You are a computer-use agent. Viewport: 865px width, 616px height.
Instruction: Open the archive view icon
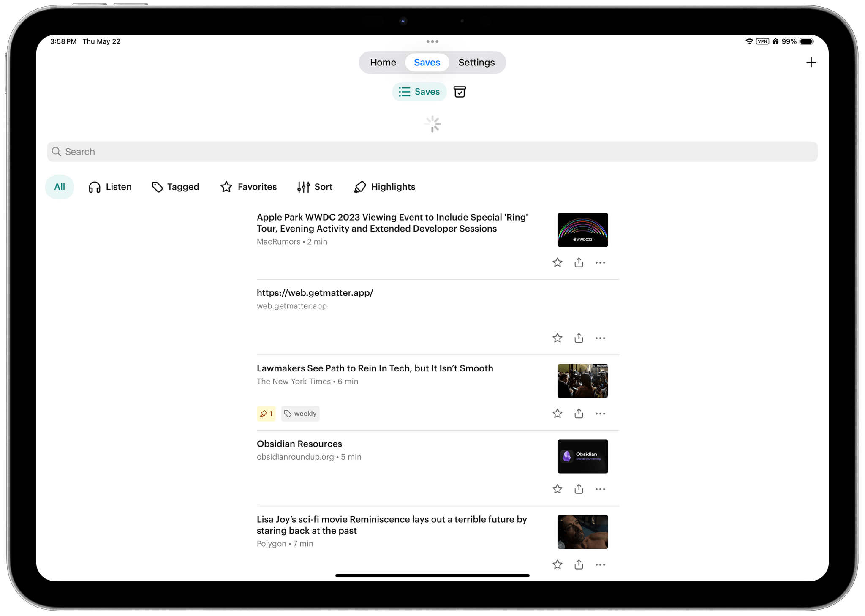[x=460, y=92]
